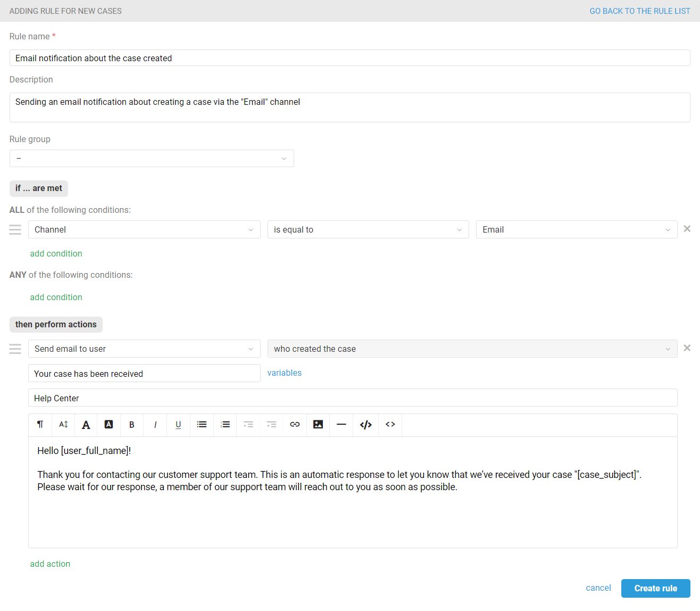Image resolution: width=700 pixels, height=611 pixels.
Task: Open the 'is equal to' operator dropdown
Action: pyautogui.click(x=368, y=230)
